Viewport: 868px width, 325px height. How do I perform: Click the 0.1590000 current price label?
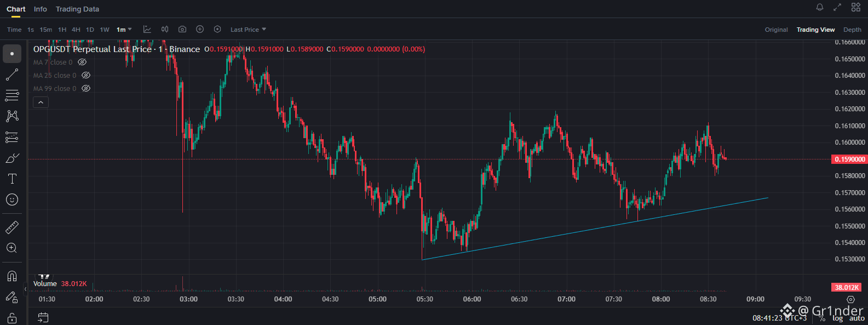(x=849, y=159)
